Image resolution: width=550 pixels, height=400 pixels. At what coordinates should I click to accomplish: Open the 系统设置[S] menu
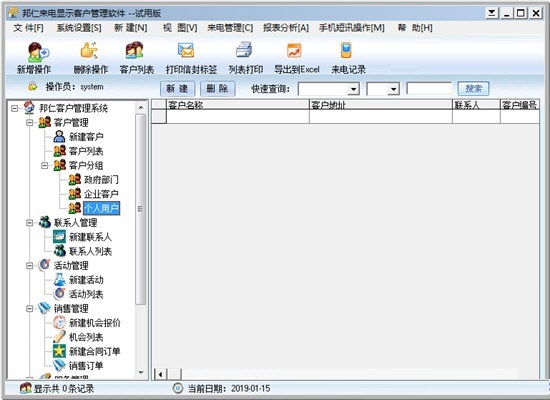pos(79,28)
